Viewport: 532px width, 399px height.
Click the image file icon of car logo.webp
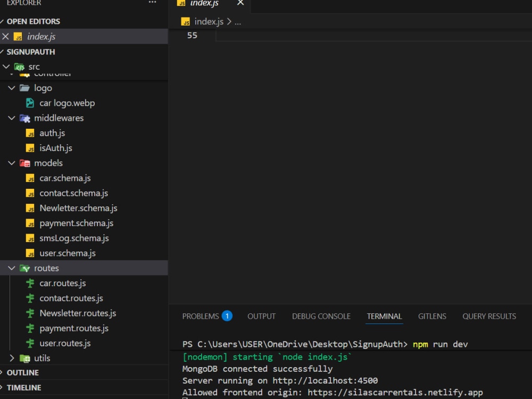tap(30, 103)
